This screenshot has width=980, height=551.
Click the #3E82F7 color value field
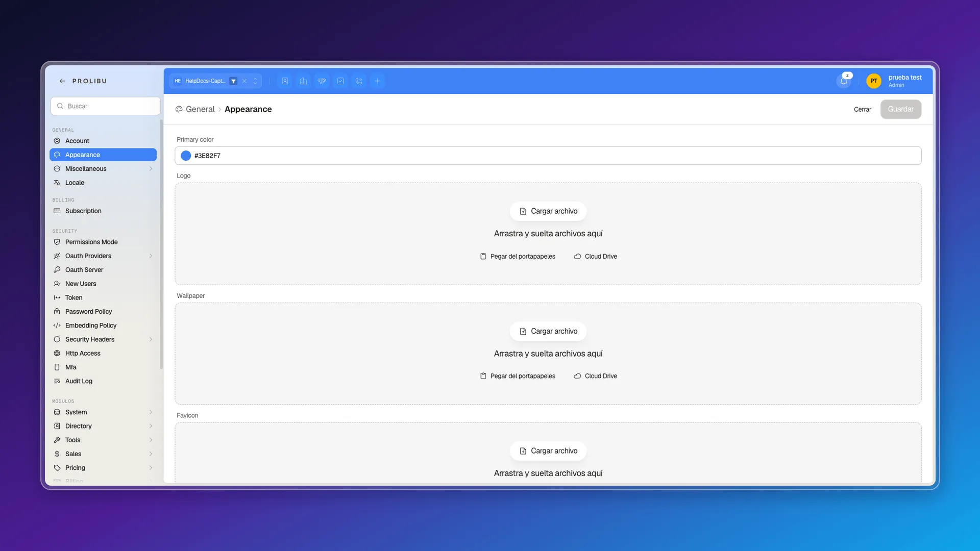[x=548, y=156]
